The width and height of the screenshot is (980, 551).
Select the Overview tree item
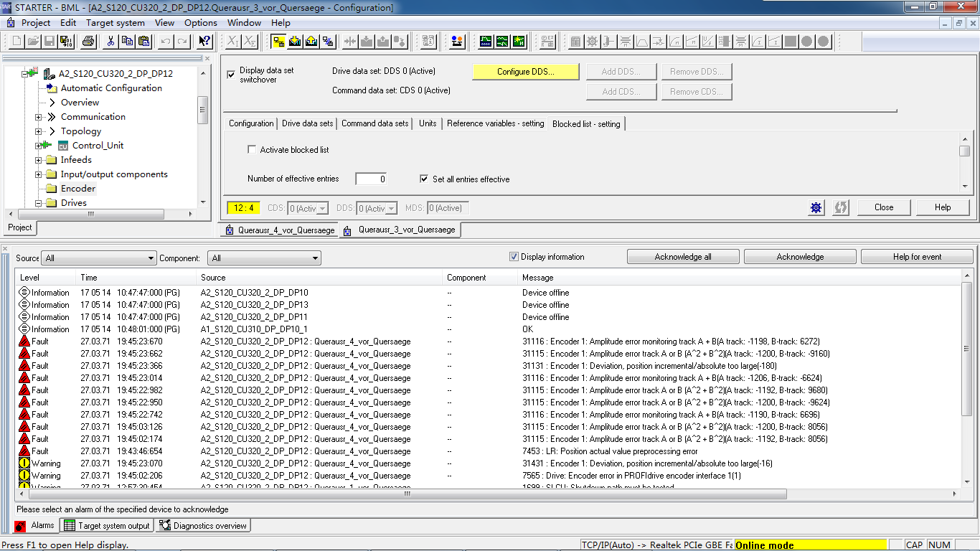pos(80,103)
